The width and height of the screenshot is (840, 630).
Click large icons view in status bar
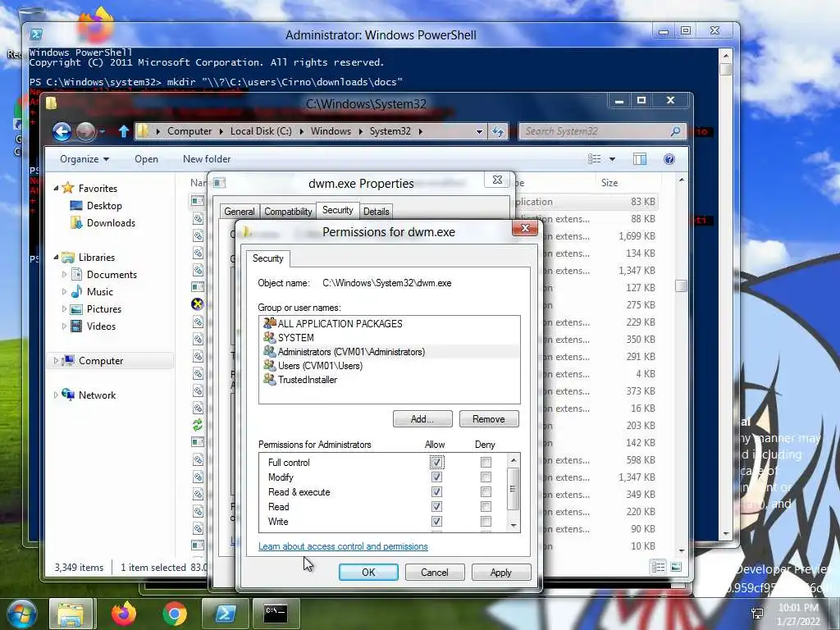tap(676, 567)
